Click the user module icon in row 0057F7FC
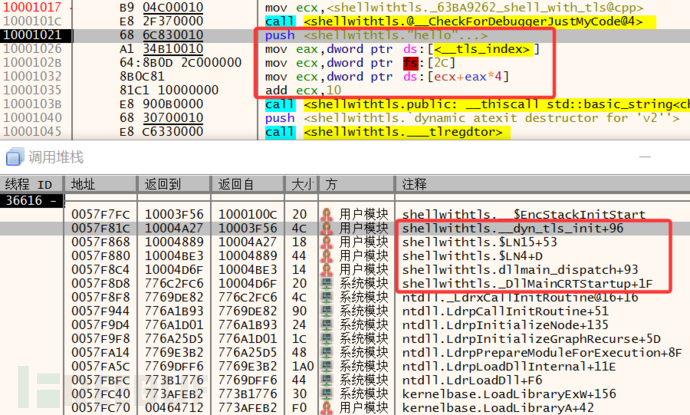 pyautogui.click(x=327, y=214)
